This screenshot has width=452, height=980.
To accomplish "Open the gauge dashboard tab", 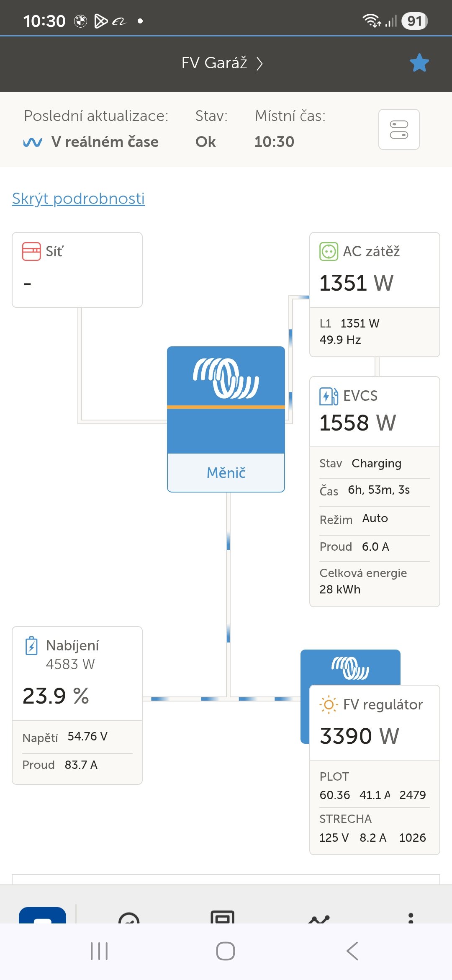I will (x=129, y=918).
